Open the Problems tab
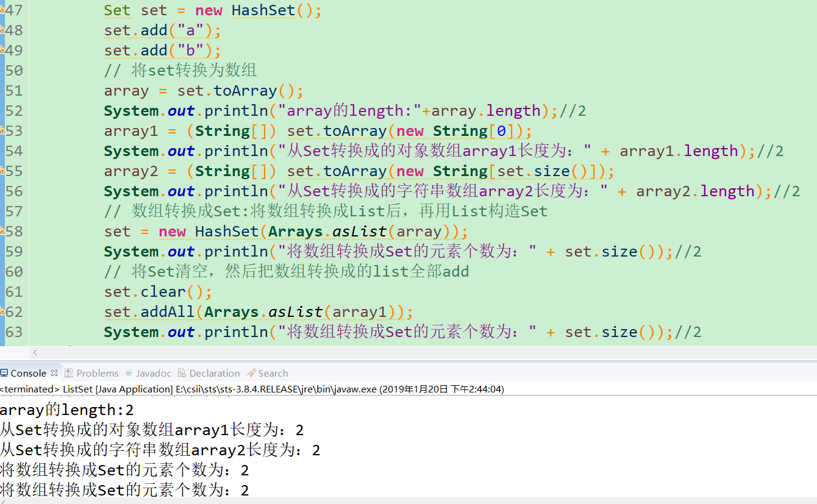The width and height of the screenshot is (817, 504). coord(91,373)
